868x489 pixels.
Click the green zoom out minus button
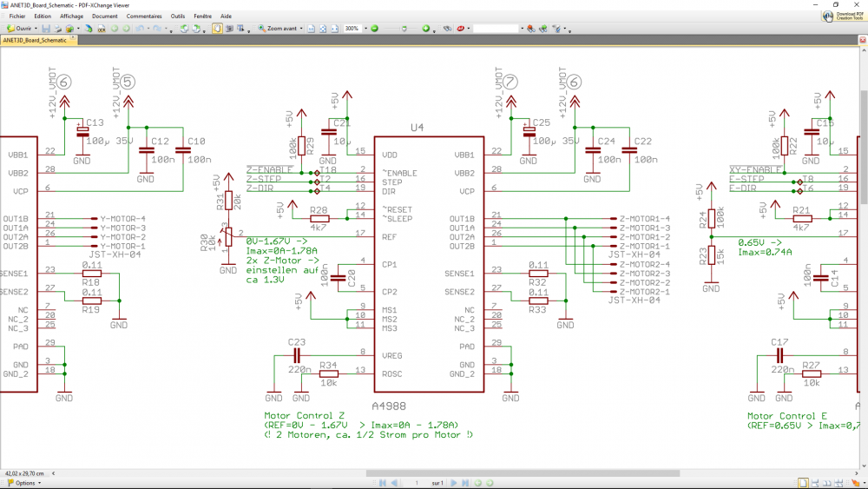374,29
